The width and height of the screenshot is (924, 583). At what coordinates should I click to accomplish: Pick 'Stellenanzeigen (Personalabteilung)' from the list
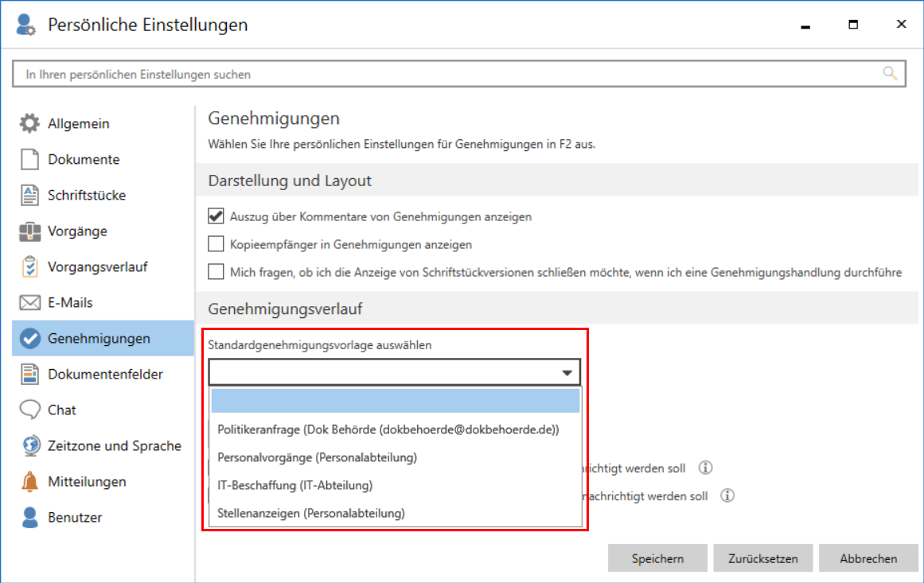pos(396,513)
